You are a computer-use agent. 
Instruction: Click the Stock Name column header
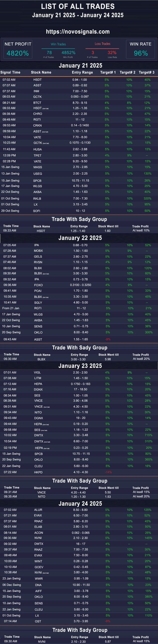[41, 72]
